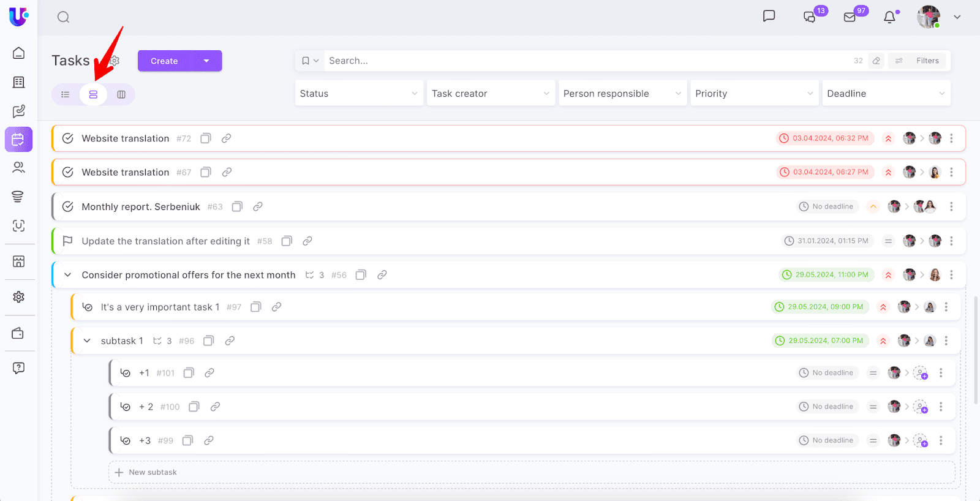Assign a responsible person to task #101
Image resolution: width=980 pixels, height=501 pixels.
coord(920,373)
